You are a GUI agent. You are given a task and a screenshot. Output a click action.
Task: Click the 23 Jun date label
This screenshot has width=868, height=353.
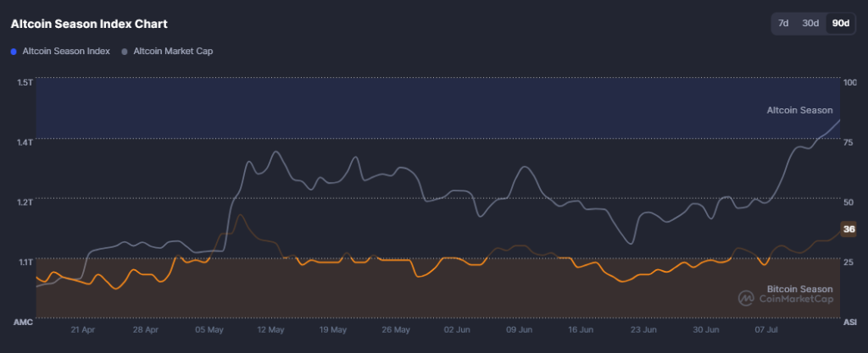coord(644,330)
